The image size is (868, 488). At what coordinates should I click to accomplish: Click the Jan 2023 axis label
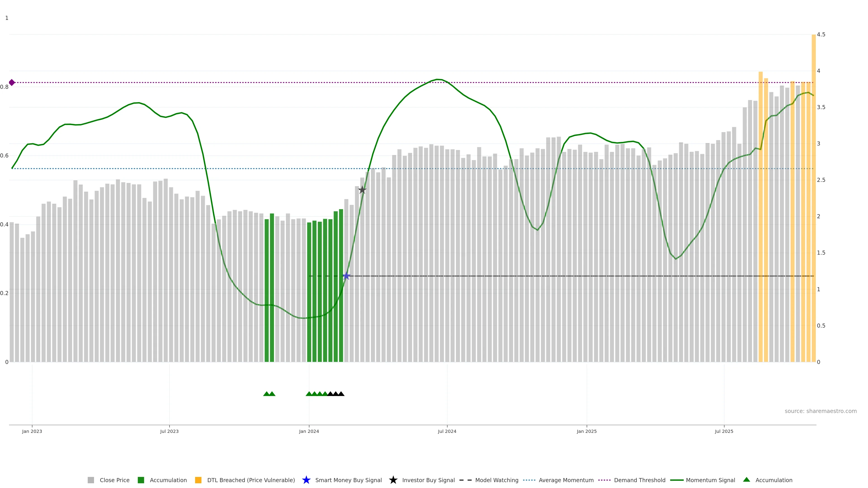(32, 431)
